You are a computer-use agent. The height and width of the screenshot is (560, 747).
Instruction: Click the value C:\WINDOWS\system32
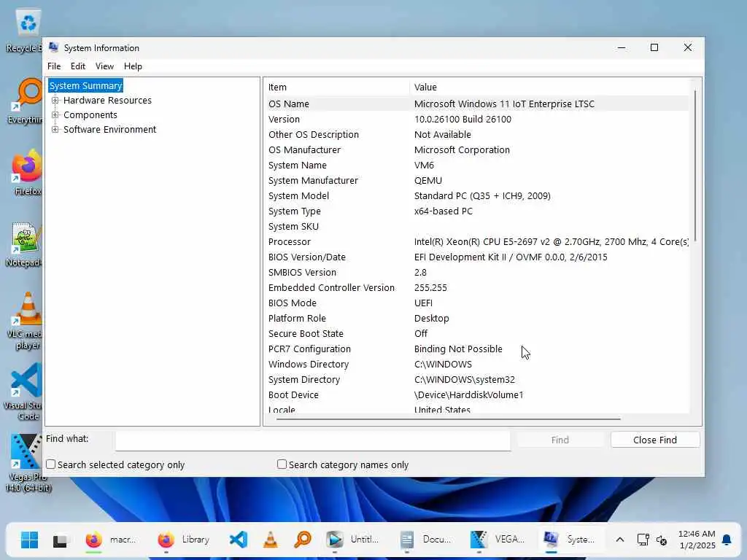click(465, 379)
